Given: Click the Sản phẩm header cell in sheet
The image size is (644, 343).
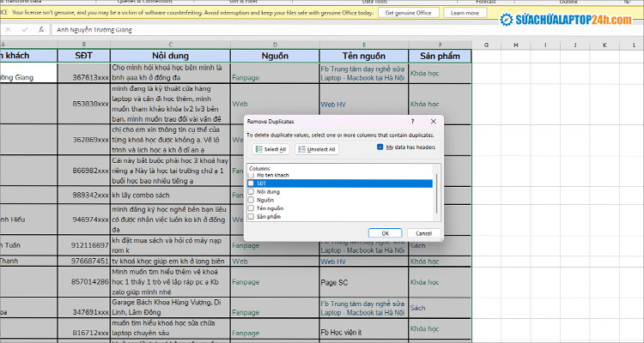Looking at the screenshot, I should tap(440, 56).
